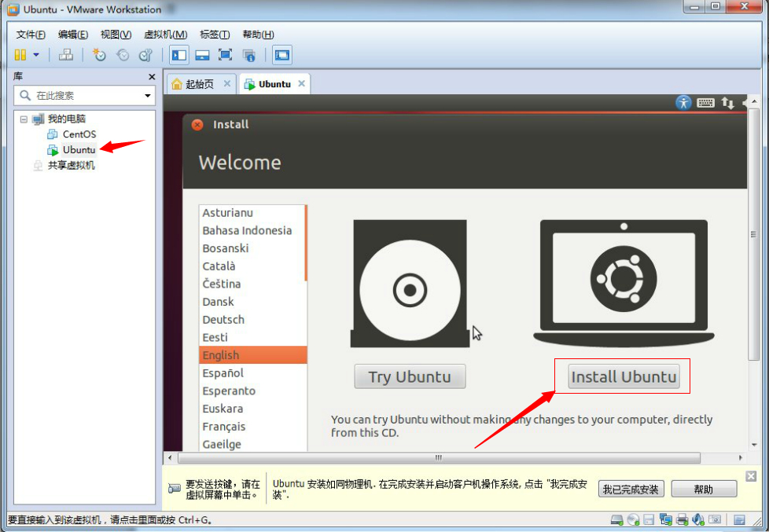769x532 pixels.
Task: Select the Ubuntu virtual machine in library
Action: click(79, 149)
